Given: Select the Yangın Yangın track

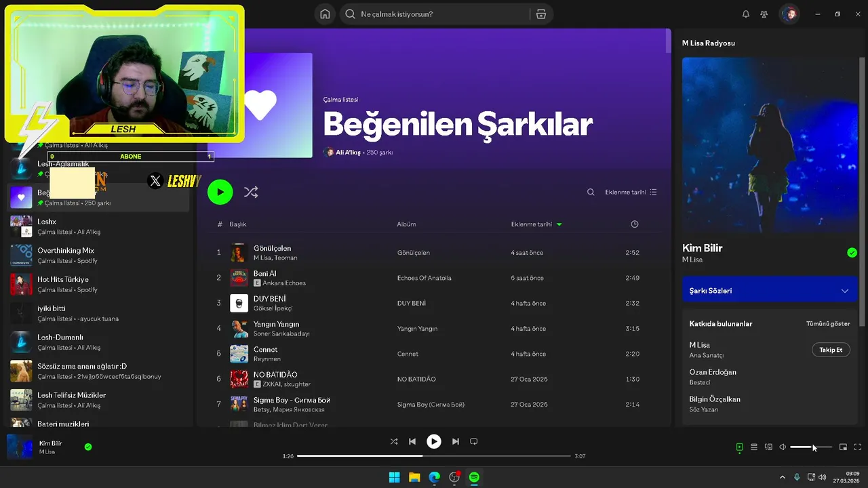Looking at the screenshot, I should coord(435,329).
